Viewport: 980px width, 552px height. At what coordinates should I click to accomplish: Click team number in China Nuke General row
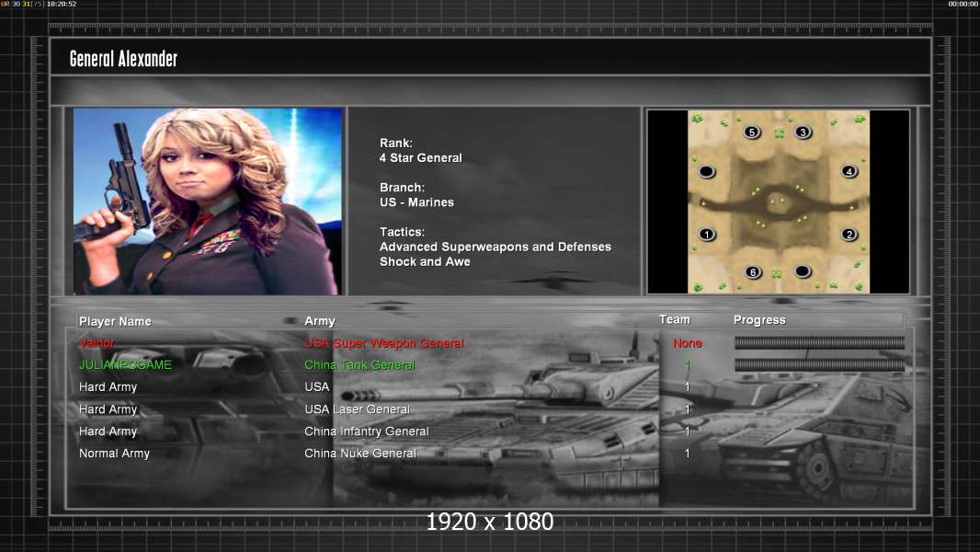tap(687, 454)
